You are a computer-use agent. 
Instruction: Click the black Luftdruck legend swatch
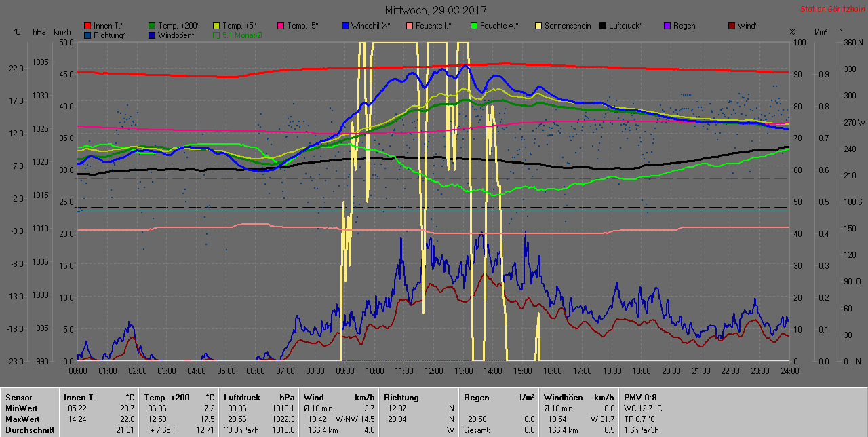click(603, 26)
